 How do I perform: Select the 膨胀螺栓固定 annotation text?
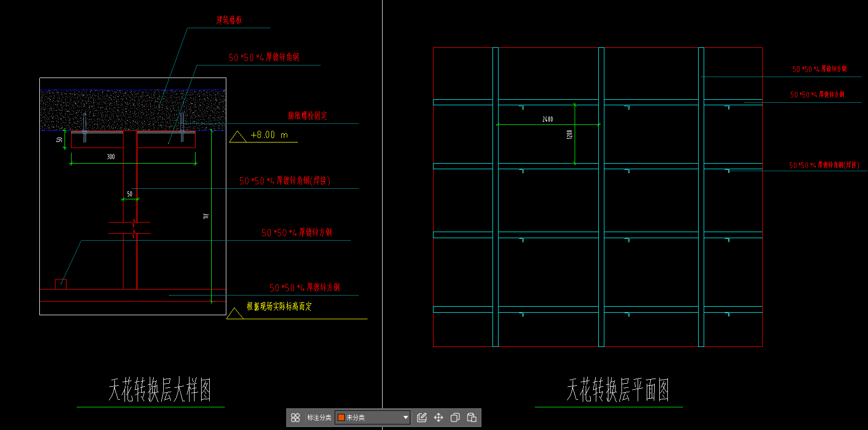[x=307, y=115]
